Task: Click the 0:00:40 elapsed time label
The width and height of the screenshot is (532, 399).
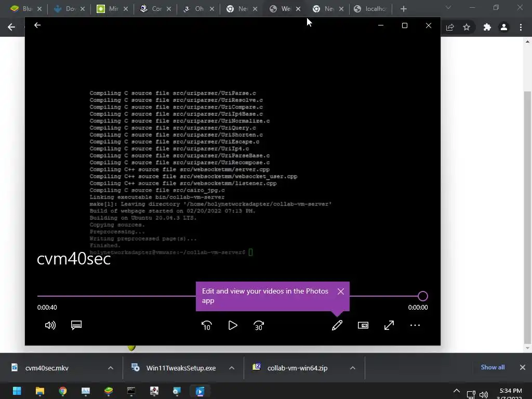Action: (x=47, y=308)
